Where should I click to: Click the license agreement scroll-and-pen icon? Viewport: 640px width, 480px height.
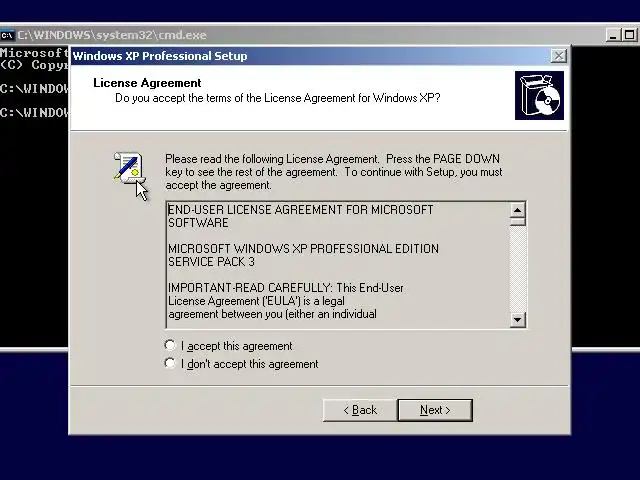(x=130, y=168)
